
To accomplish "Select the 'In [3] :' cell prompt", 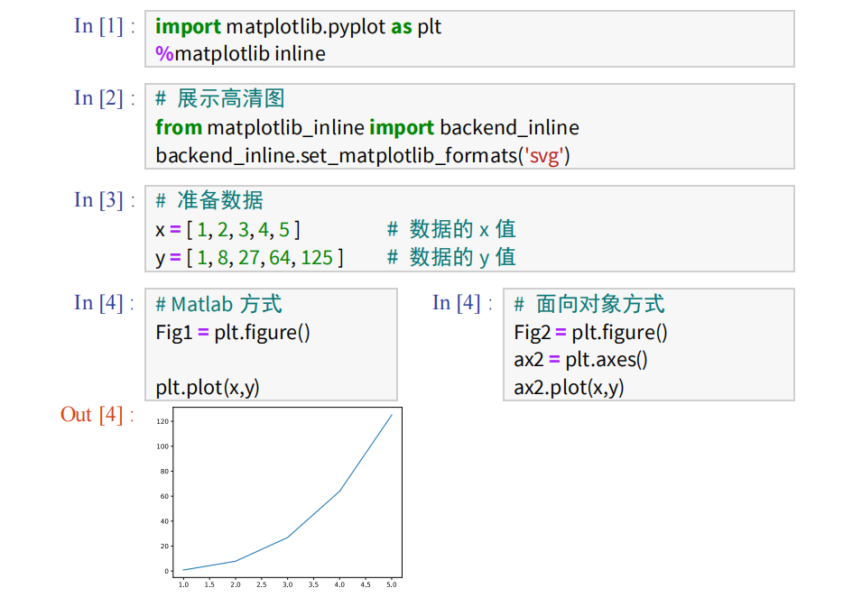I will tap(105, 200).
